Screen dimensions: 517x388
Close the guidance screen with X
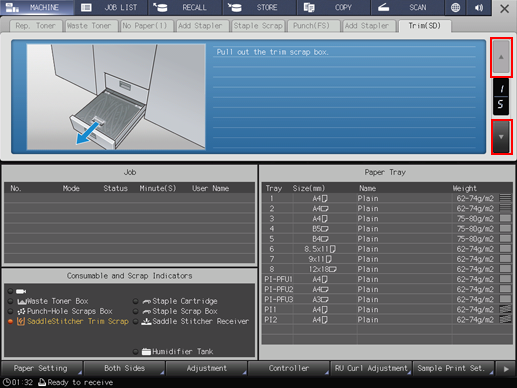pos(504,9)
